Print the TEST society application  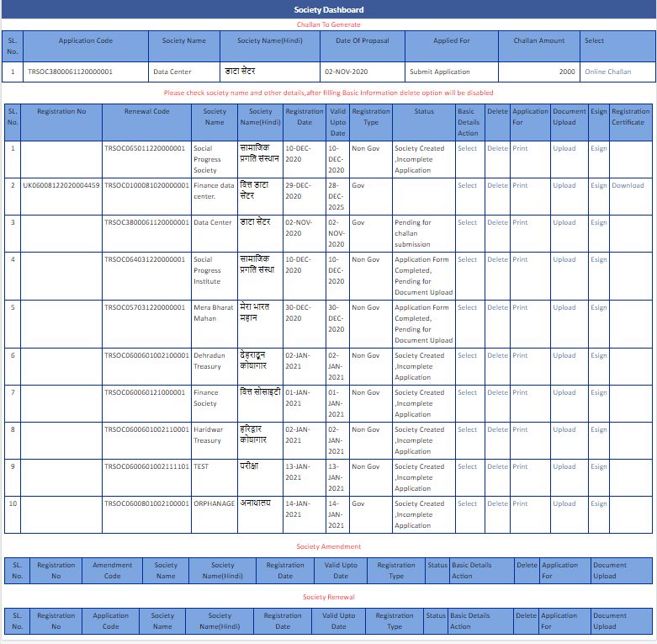520,466
